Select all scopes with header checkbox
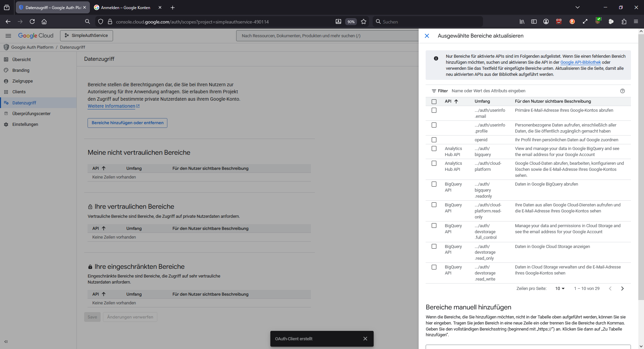The width and height of the screenshot is (644, 349). 434,102
